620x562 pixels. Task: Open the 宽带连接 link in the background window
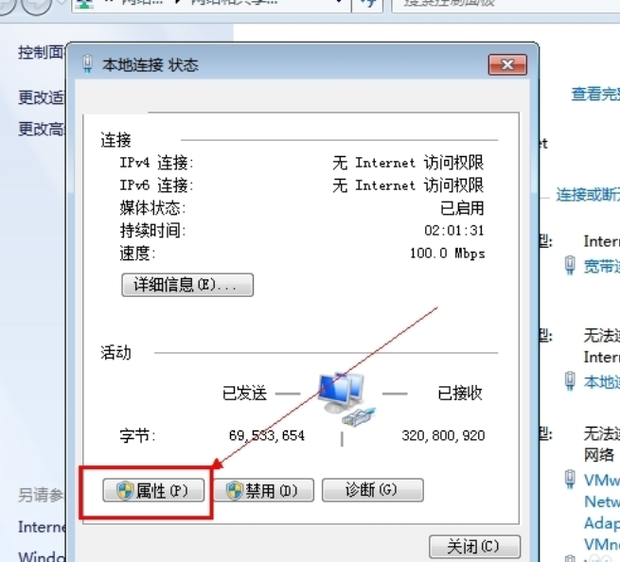[602, 266]
